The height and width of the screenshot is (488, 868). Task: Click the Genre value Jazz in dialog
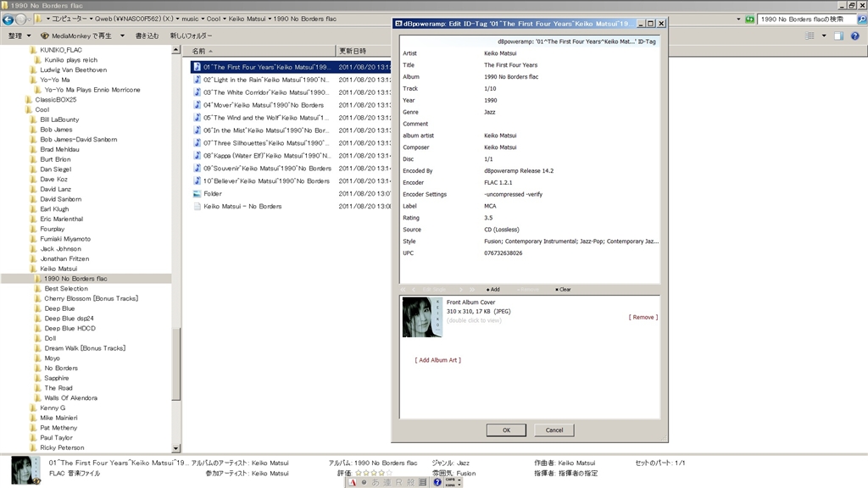click(x=489, y=113)
